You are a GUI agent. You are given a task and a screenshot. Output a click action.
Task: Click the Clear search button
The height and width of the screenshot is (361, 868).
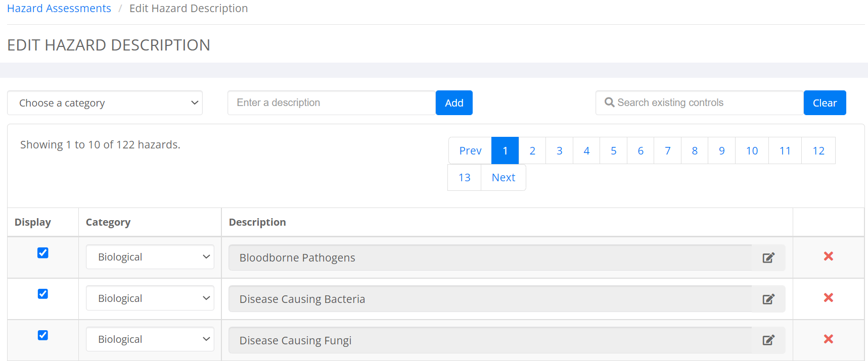[x=825, y=103]
